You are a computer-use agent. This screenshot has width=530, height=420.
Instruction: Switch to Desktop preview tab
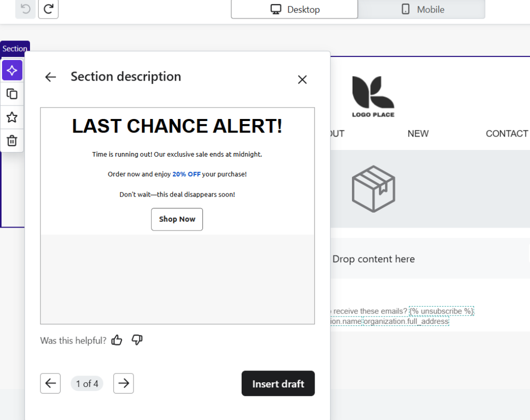pyautogui.click(x=295, y=9)
